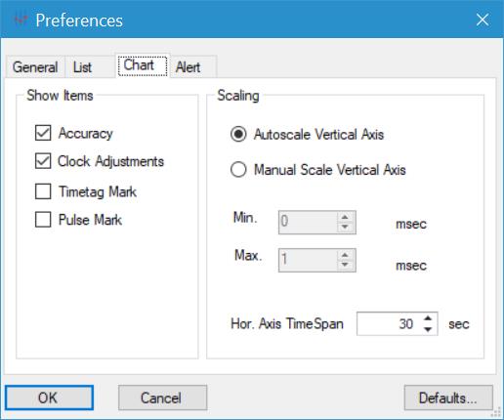Image resolution: width=504 pixels, height=420 pixels.
Task: Check the Pulse Mark option
Action: 43,220
